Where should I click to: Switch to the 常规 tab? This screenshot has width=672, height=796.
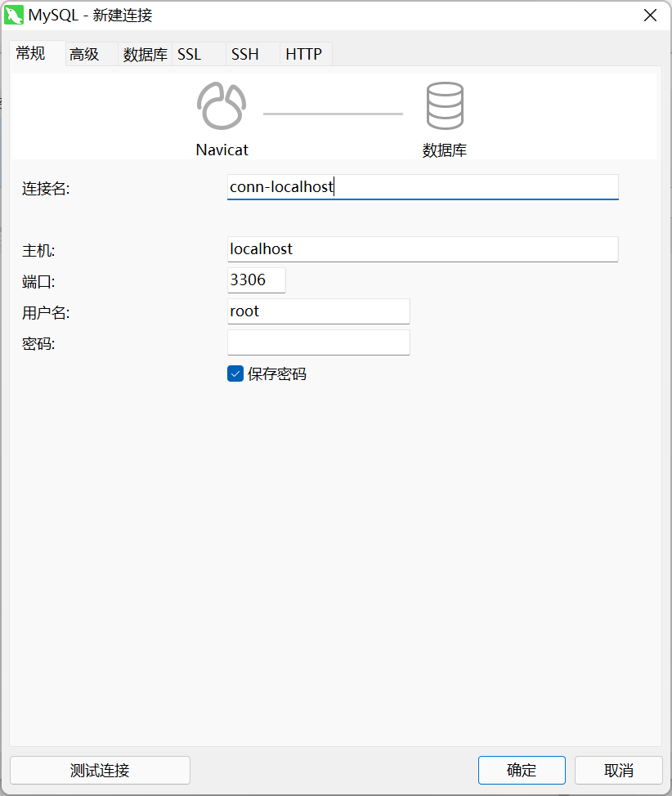click(37, 53)
